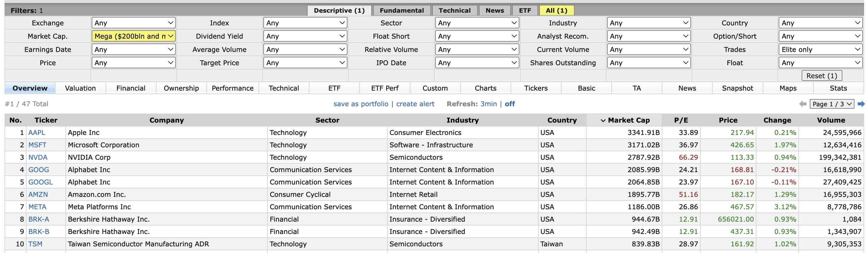Open the GOOGL ticker link

tap(40, 182)
